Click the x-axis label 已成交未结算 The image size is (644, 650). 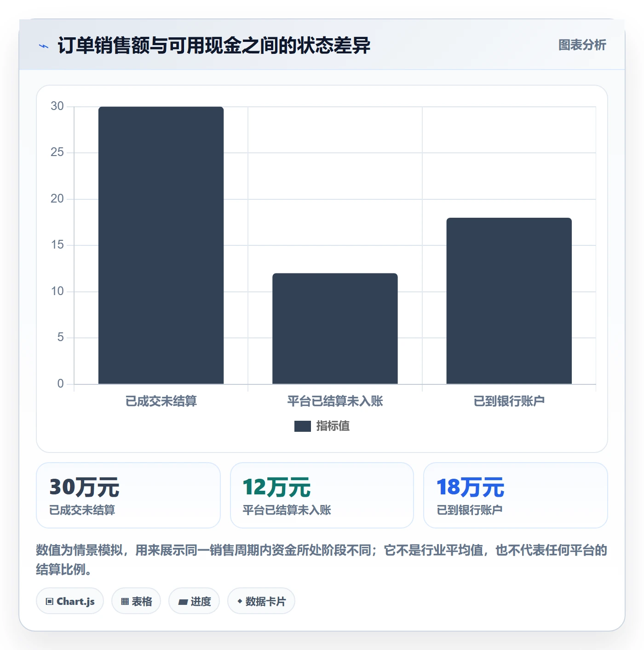[161, 401]
